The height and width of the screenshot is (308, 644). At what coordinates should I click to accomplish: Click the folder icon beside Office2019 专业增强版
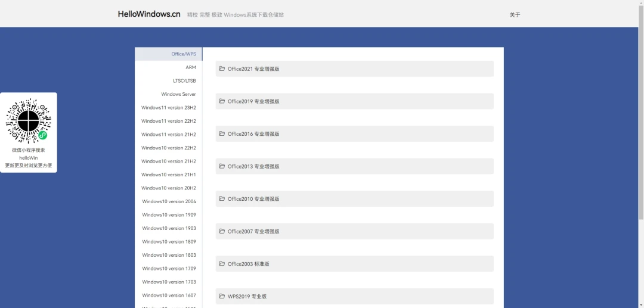[222, 101]
